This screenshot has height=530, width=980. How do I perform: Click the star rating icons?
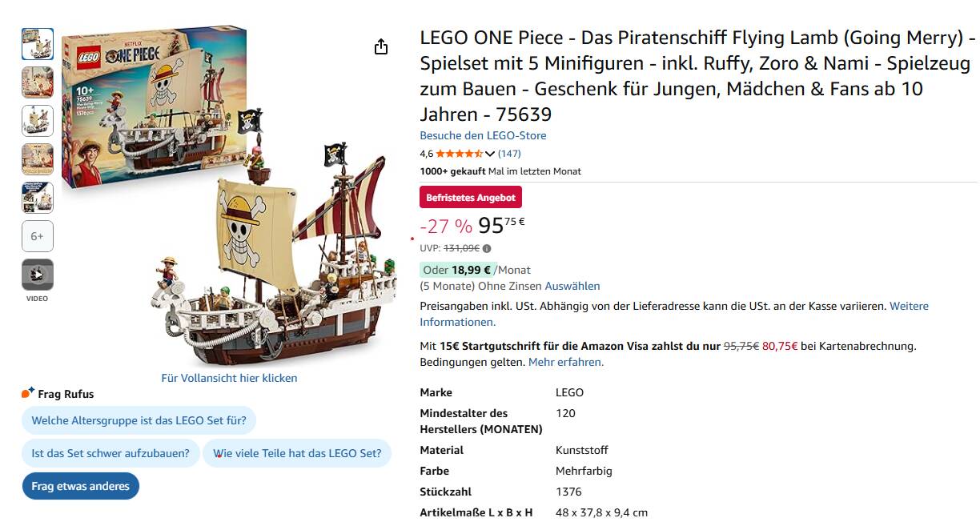(459, 154)
